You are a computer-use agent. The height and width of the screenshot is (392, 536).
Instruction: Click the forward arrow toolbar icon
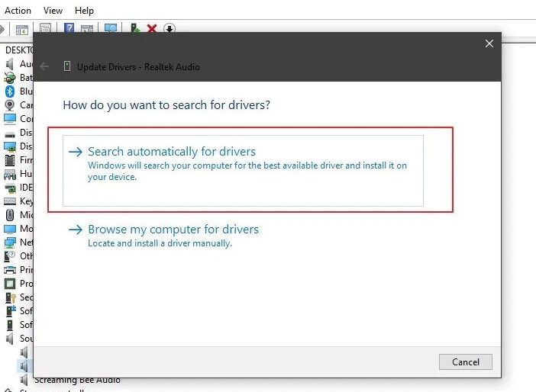[x=2, y=29]
